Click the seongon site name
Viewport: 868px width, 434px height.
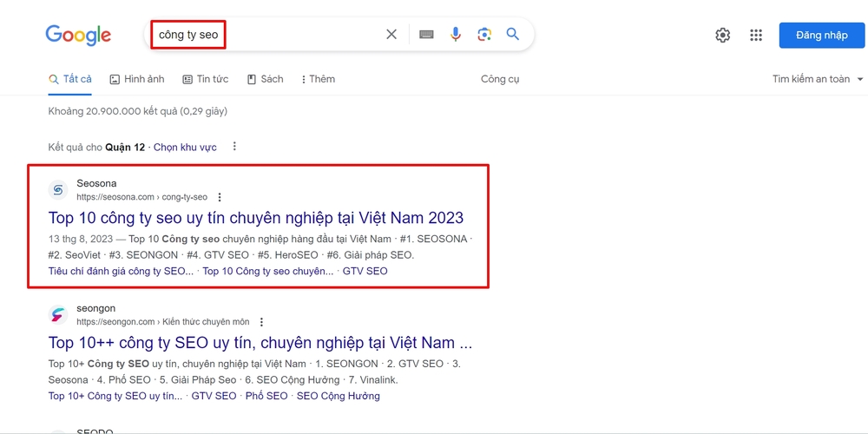pos(95,308)
